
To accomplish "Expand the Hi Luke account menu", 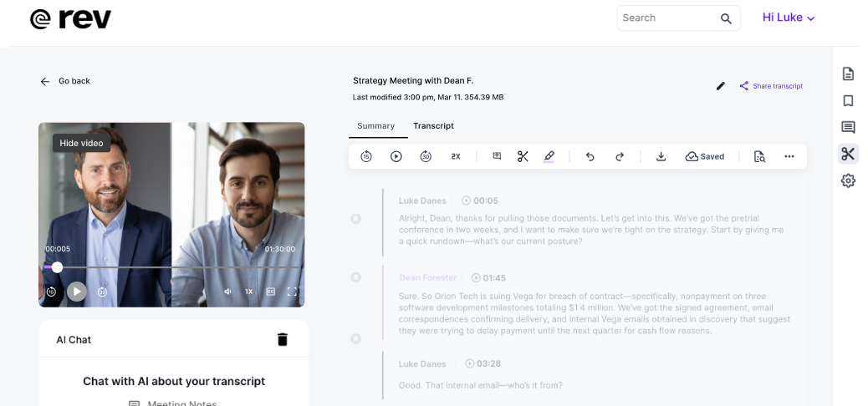I will tap(788, 18).
